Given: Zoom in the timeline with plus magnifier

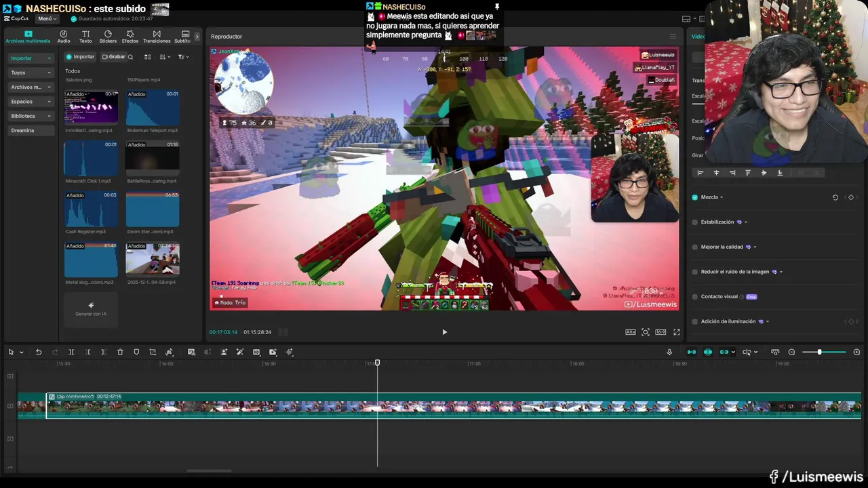Looking at the screenshot, I should click(x=856, y=352).
